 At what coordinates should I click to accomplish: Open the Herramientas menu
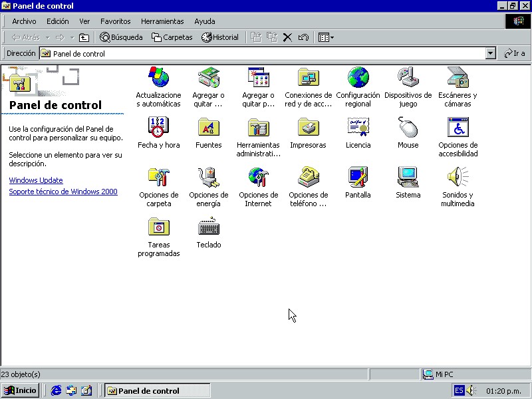(x=162, y=21)
